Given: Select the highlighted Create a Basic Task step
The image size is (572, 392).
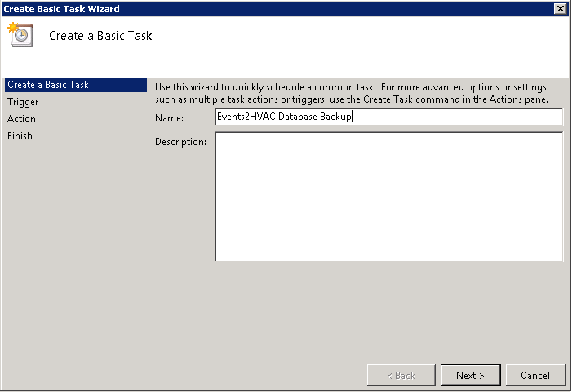Looking at the screenshot, I should pyautogui.click(x=76, y=85).
